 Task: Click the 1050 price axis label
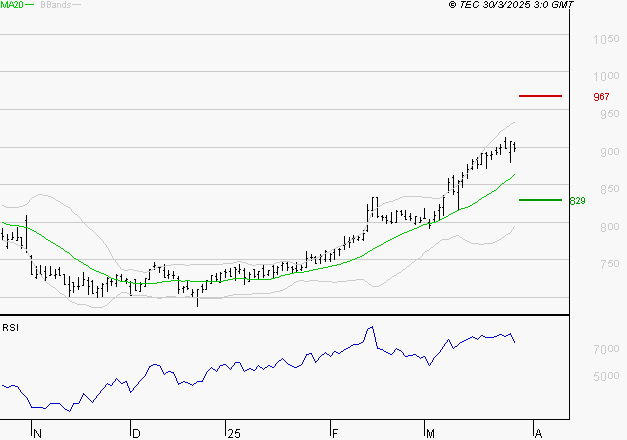click(606, 39)
